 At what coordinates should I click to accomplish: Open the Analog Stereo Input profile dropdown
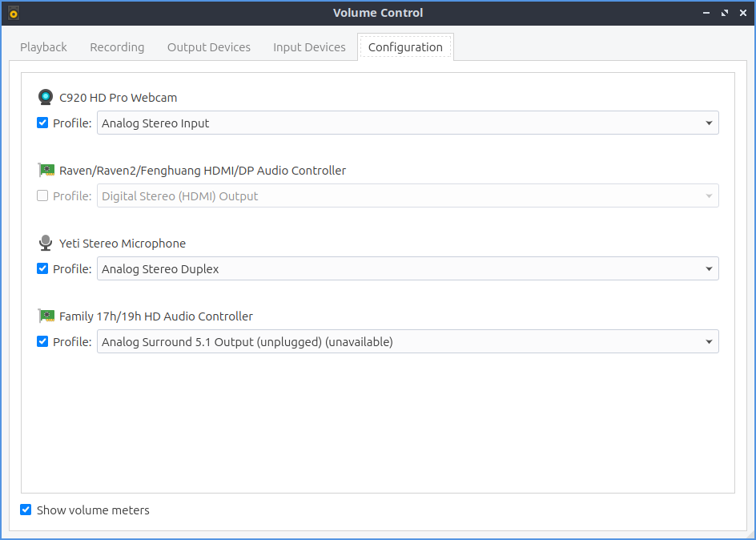[x=408, y=123]
